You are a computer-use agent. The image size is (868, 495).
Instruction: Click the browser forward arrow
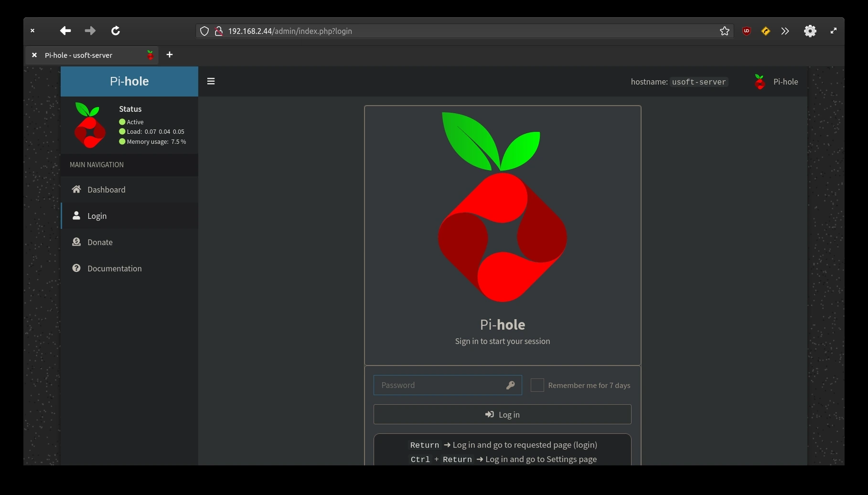click(90, 31)
